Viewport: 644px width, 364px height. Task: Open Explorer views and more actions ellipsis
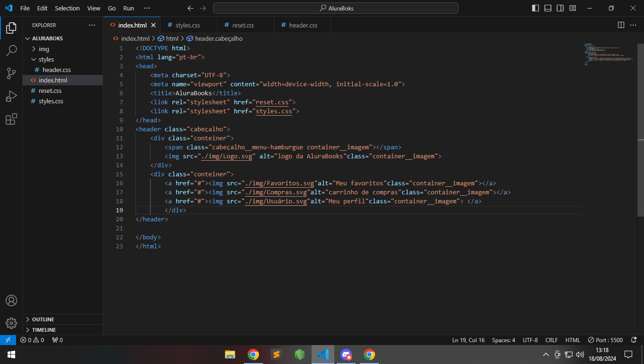[x=92, y=25]
